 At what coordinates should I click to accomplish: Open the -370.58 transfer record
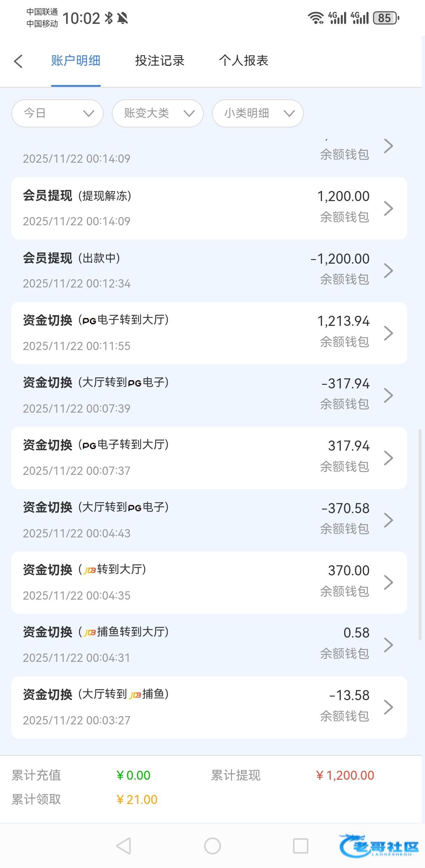point(209,520)
